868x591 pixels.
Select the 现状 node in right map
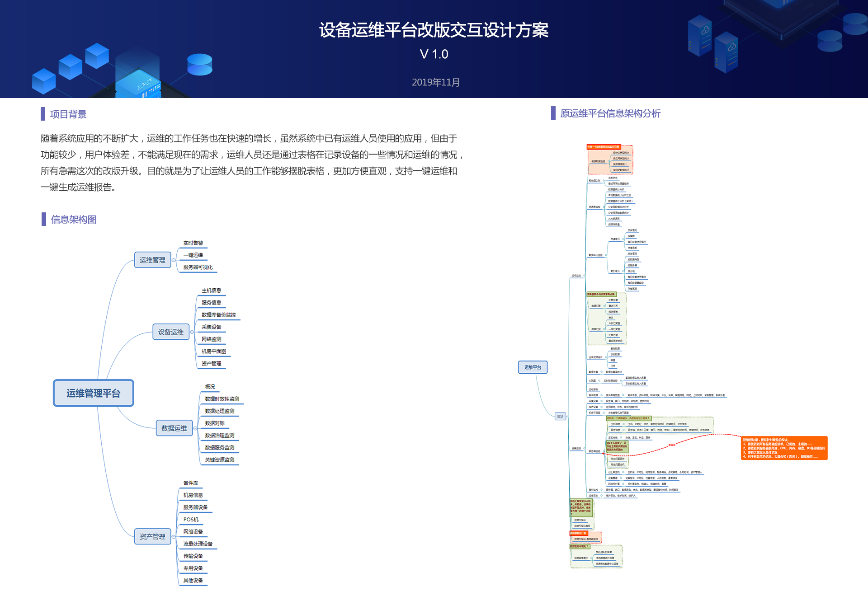561,417
